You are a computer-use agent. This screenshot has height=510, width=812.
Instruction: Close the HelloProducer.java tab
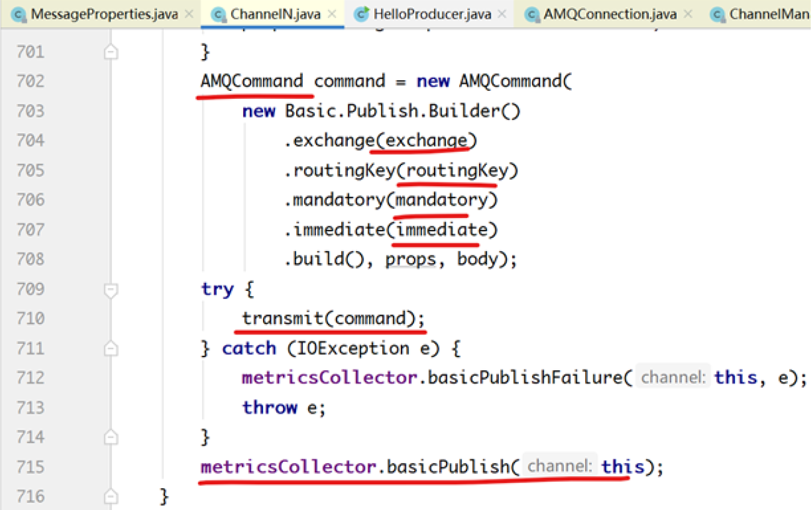(x=503, y=14)
